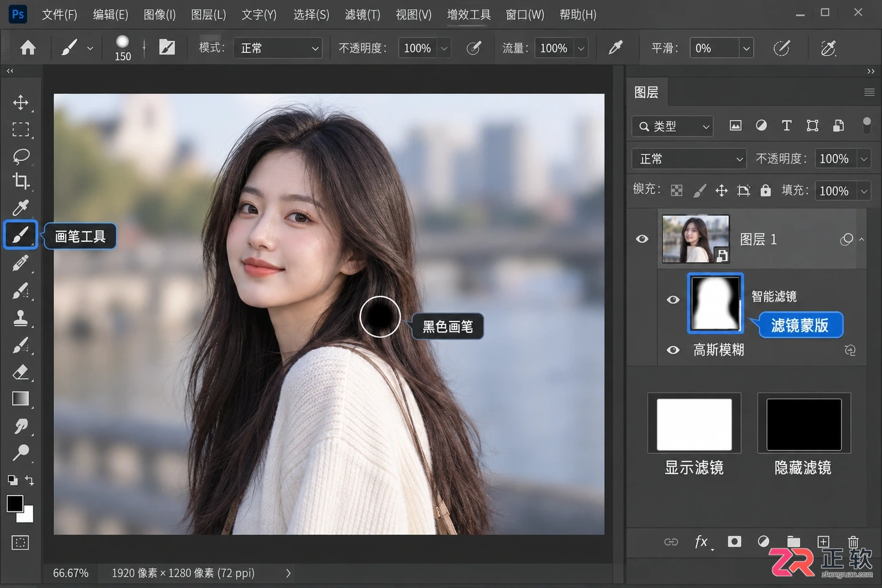Open the brush settings panel icon

[x=167, y=48]
